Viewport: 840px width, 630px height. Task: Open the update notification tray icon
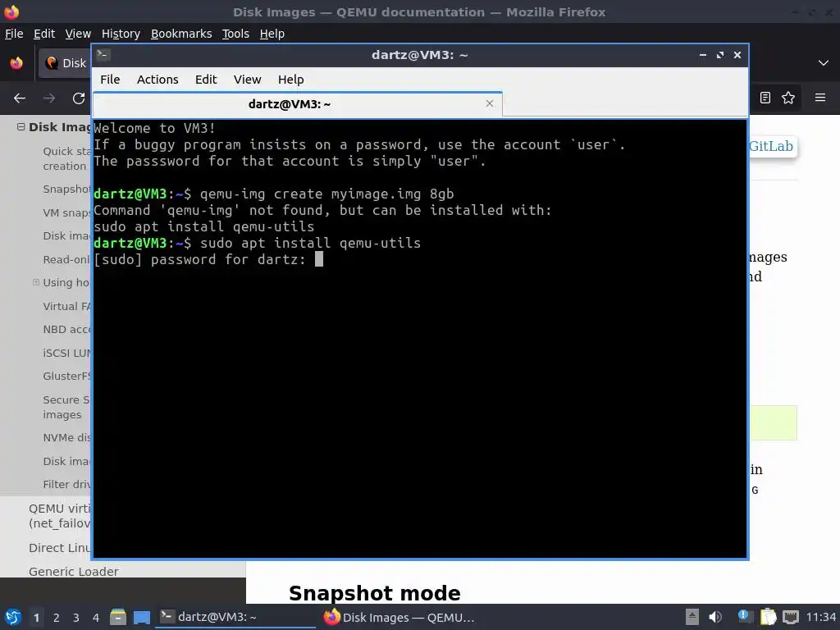745,617
